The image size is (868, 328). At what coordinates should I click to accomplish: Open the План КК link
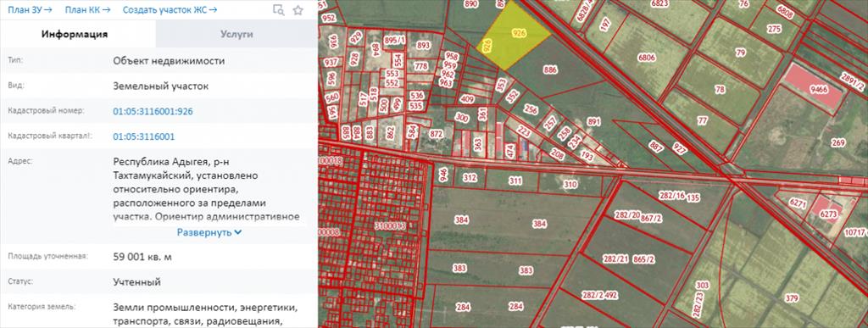click(x=87, y=10)
